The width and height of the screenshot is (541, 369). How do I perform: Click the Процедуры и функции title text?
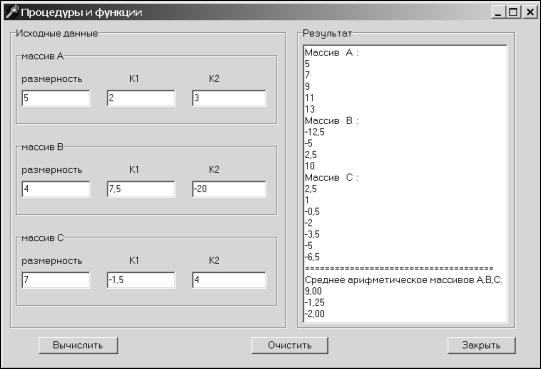[x=81, y=12]
